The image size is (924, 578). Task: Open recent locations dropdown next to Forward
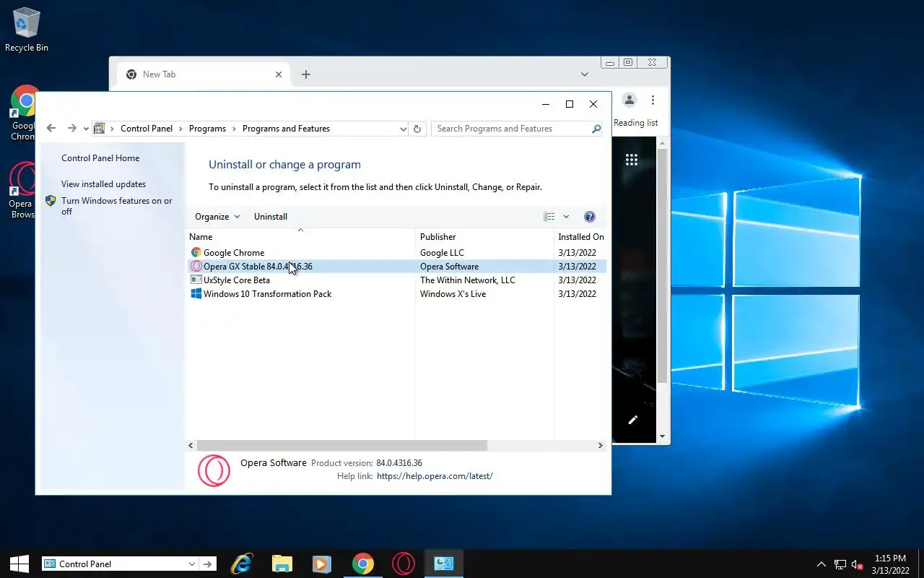pyautogui.click(x=86, y=129)
